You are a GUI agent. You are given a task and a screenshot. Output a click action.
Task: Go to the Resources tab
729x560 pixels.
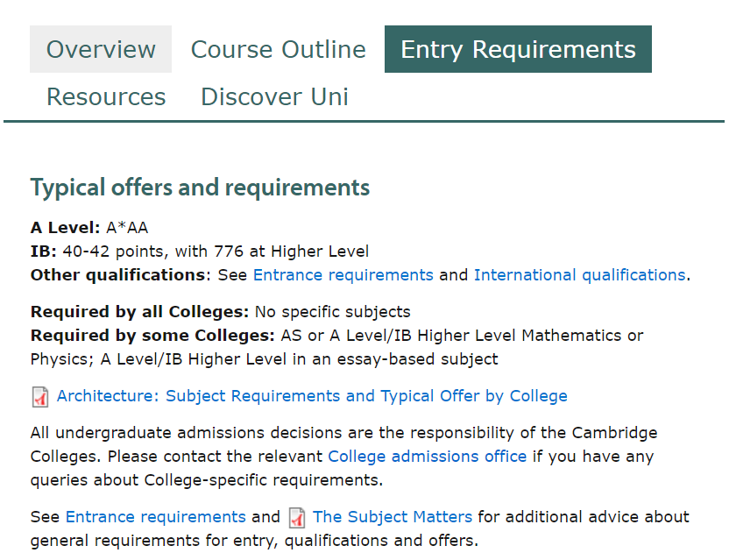tap(106, 96)
